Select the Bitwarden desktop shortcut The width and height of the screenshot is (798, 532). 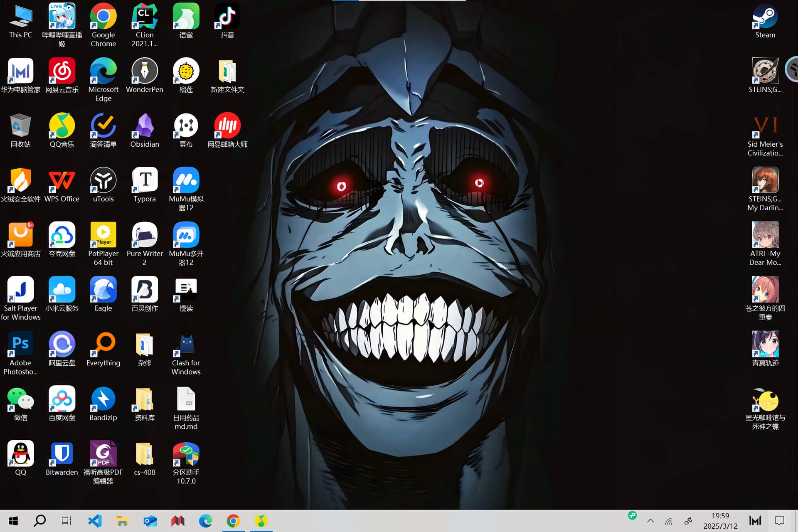(x=62, y=458)
